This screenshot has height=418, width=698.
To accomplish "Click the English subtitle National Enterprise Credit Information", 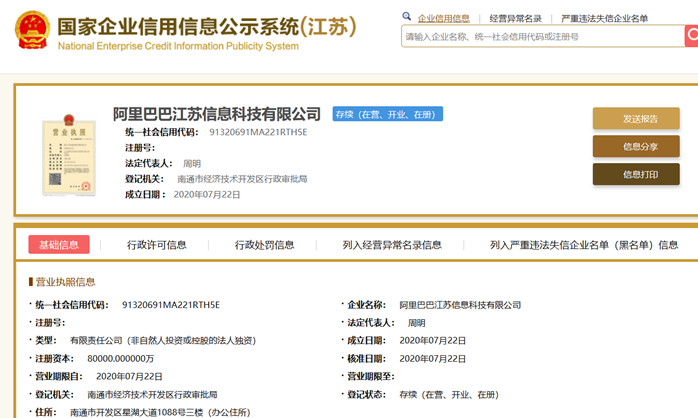I will (x=178, y=46).
